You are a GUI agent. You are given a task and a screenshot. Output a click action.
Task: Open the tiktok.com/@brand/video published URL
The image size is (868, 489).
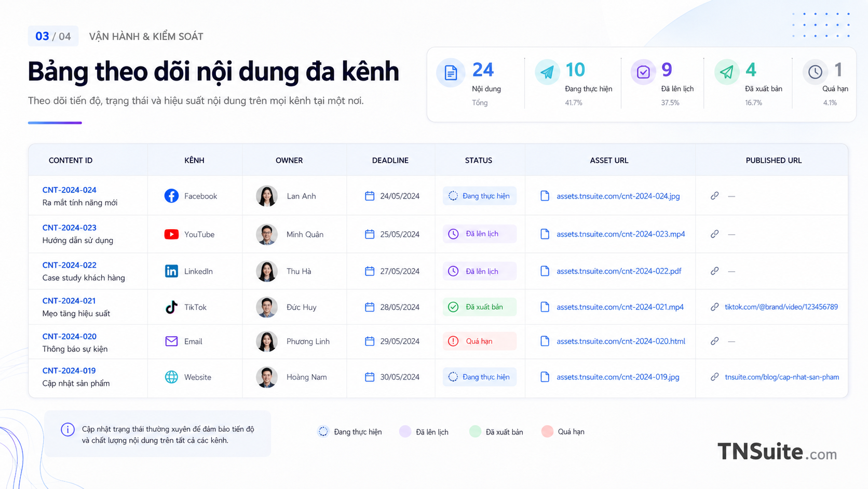[781, 307]
